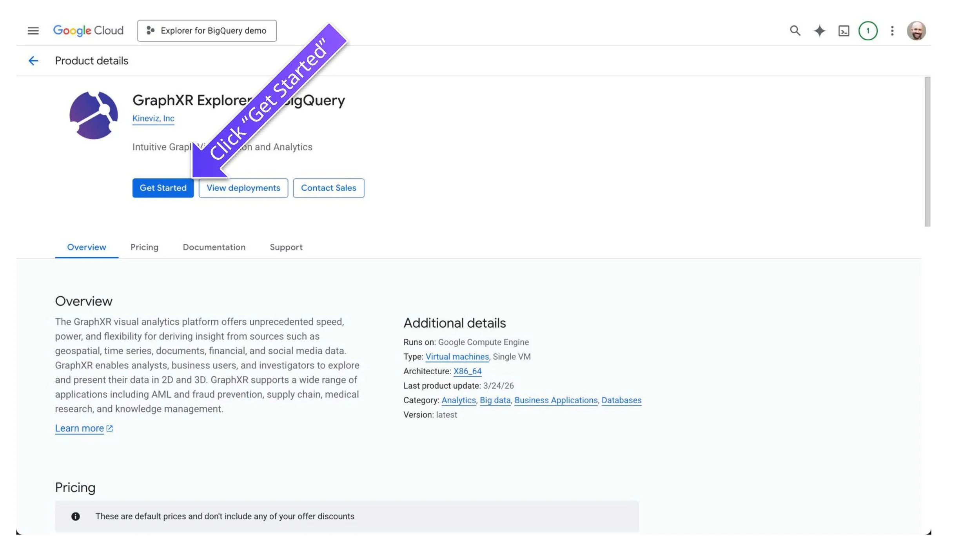Activate Cloud Shell terminal icon
This screenshot has width=980, height=551.
[844, 31]
